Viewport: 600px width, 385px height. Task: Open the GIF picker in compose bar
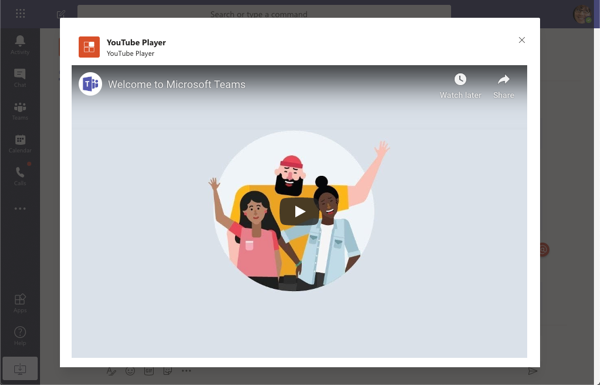[149, 370]
